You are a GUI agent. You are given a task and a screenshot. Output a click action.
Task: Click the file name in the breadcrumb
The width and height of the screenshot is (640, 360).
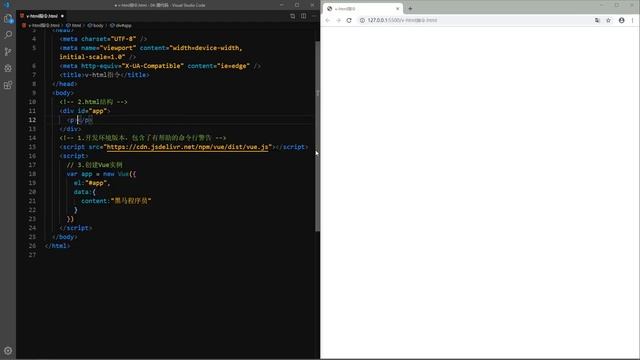coord(44,25)
